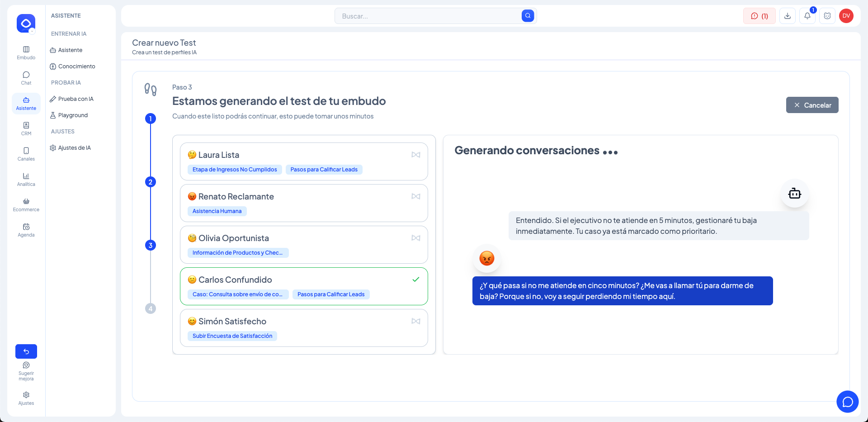Select the Carlos Confundido profile card
868x422 pixels.
click(x=304, y=286)
